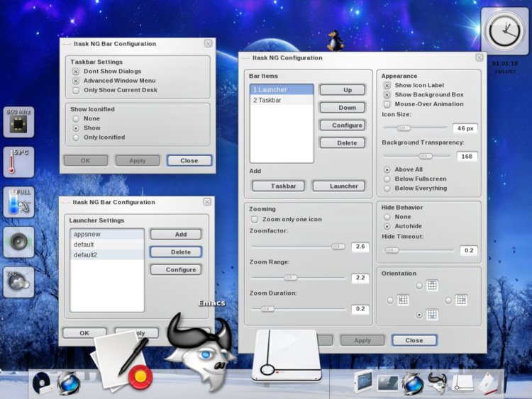Choose Autohide radio button
532x399 pixels.
[387, 226]
